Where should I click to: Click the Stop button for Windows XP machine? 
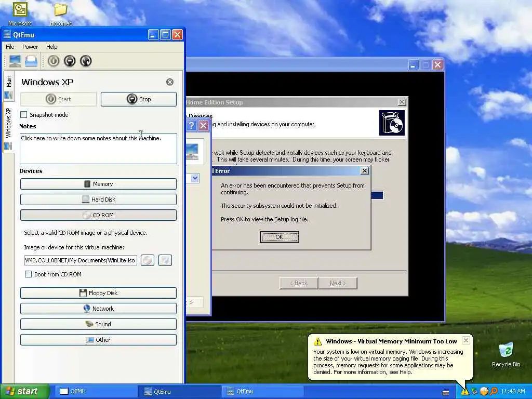(138, 99)
